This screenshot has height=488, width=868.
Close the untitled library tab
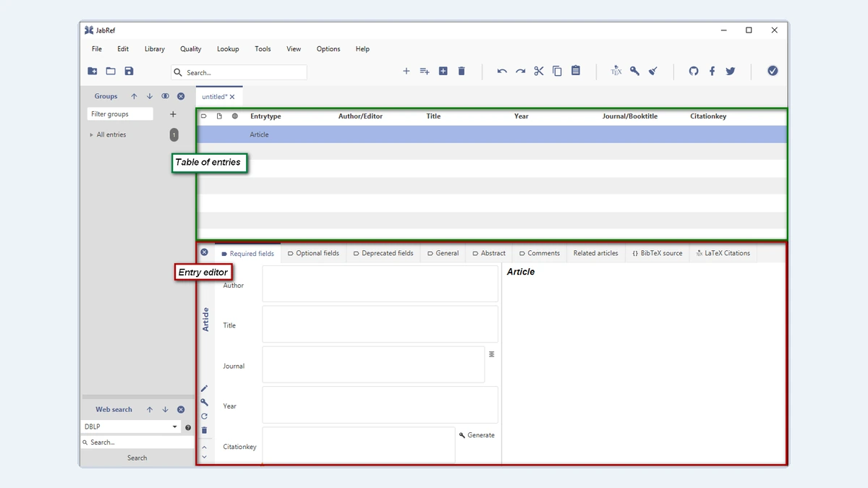click(232, 97)
